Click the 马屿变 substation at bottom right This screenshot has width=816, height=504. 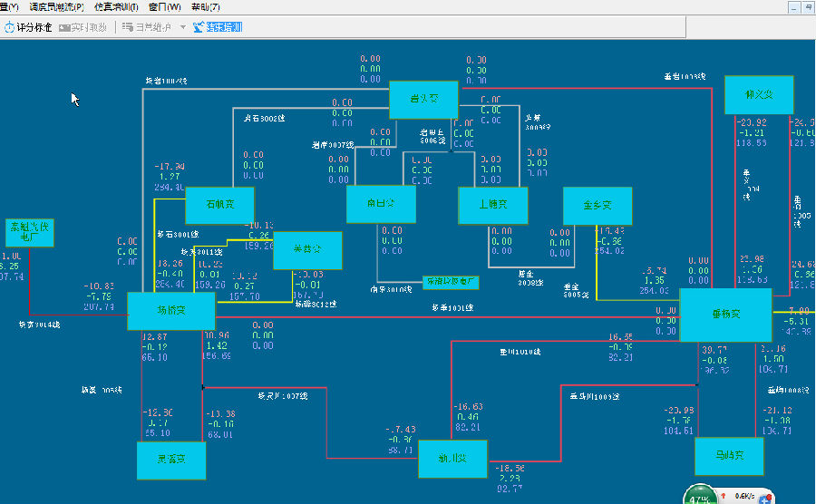(x=728, y=456)
